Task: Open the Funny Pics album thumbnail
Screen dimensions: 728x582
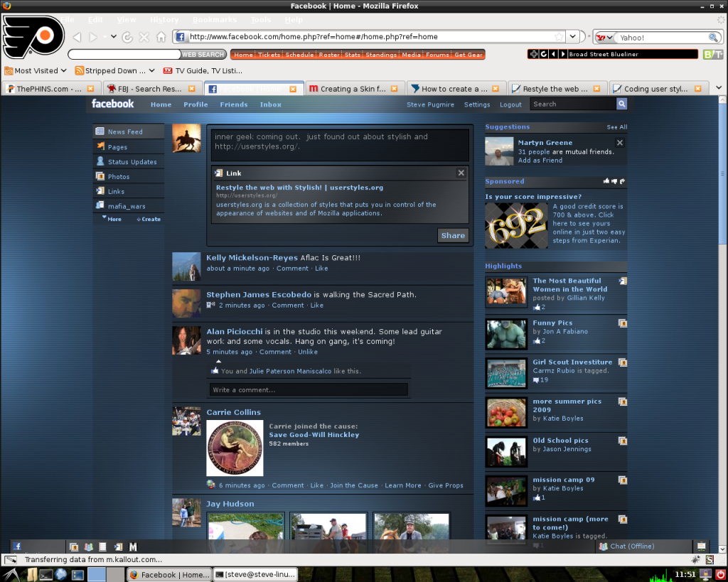Action: (x=506, y=334)
